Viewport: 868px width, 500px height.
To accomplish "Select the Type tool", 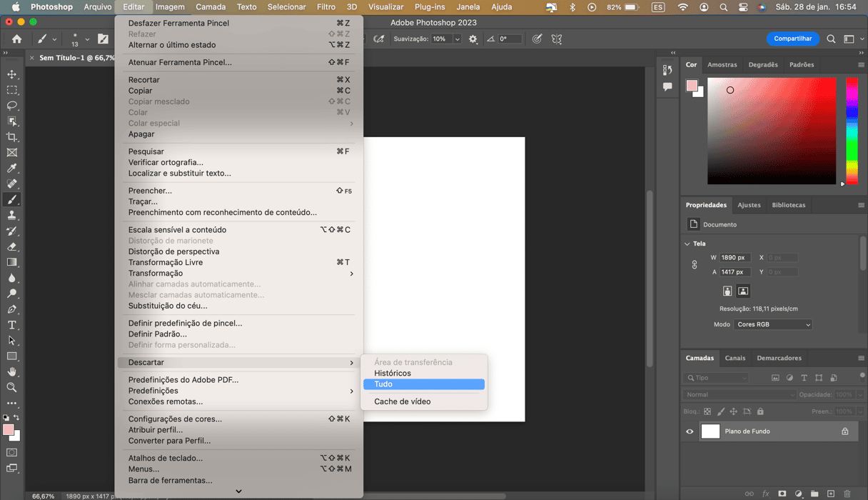I will 12,325.
